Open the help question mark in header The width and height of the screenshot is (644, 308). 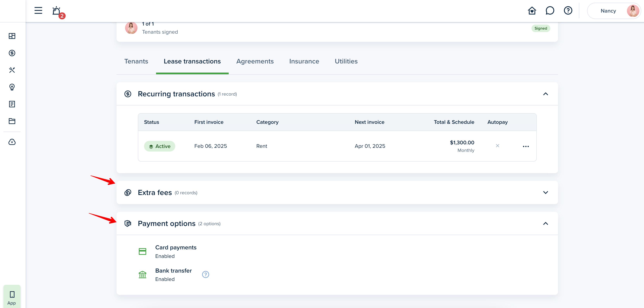568,10
